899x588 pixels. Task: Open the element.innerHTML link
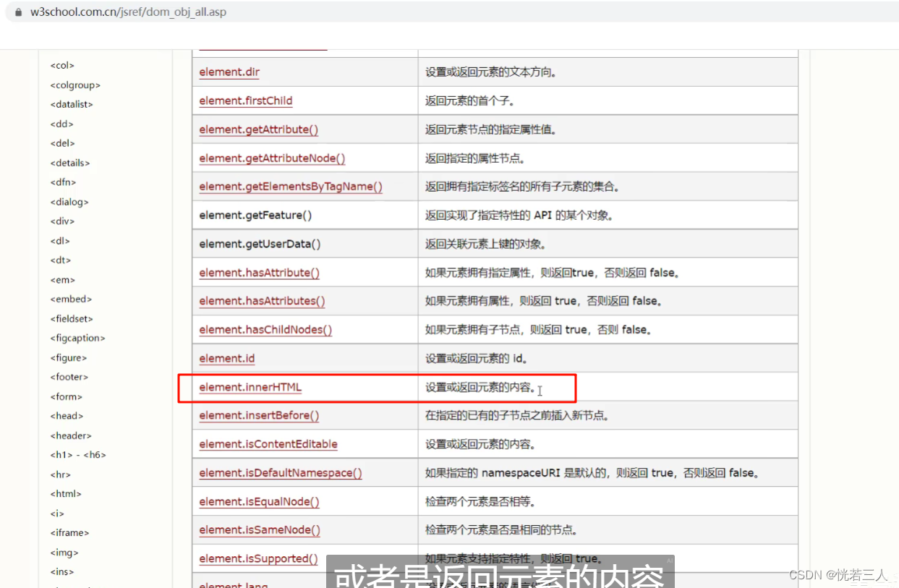pyautogui.click(x=250, y=387)
